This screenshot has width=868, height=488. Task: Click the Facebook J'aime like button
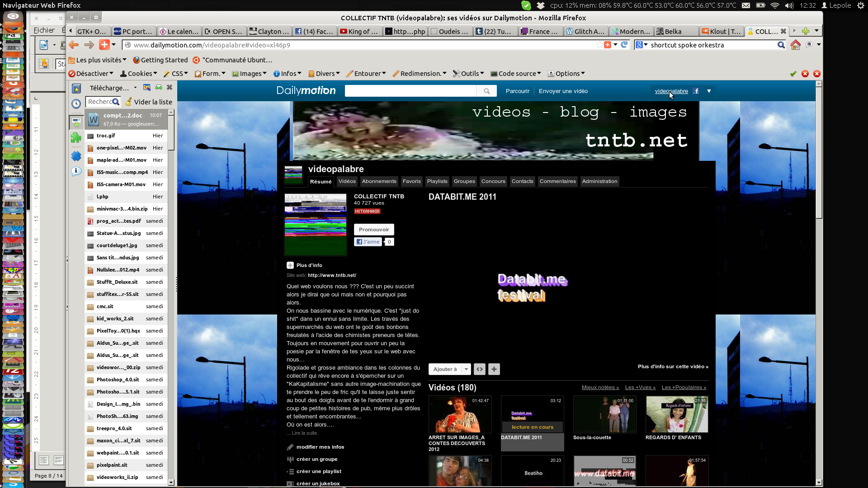368,242
